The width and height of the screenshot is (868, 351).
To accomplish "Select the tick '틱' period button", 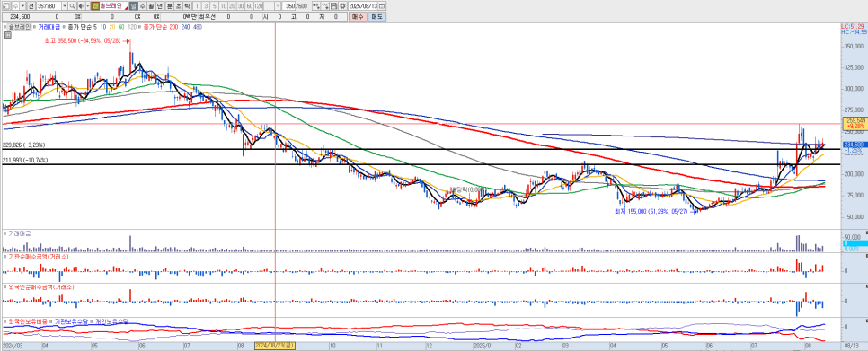I will (187, 5).
